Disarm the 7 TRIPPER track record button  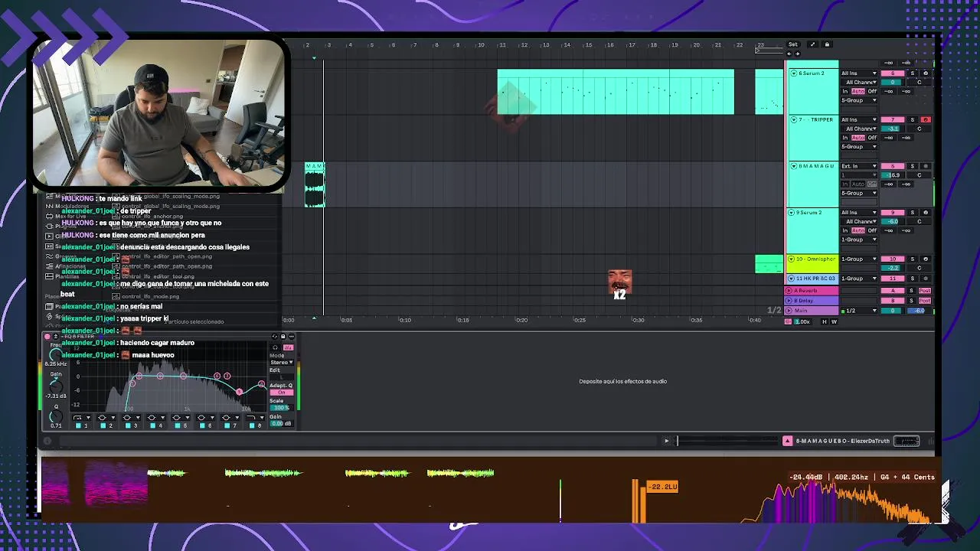[x=926, y=119]
